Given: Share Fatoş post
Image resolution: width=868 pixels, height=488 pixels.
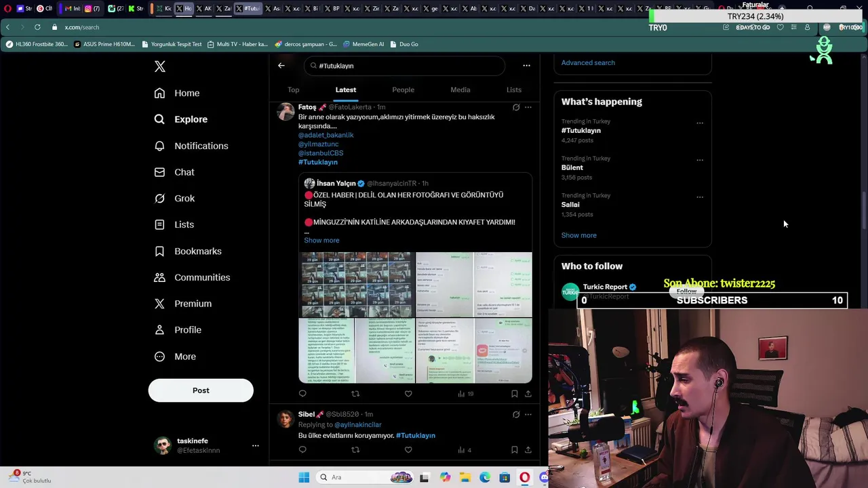Looking at the screenshot, I should 528,393.
